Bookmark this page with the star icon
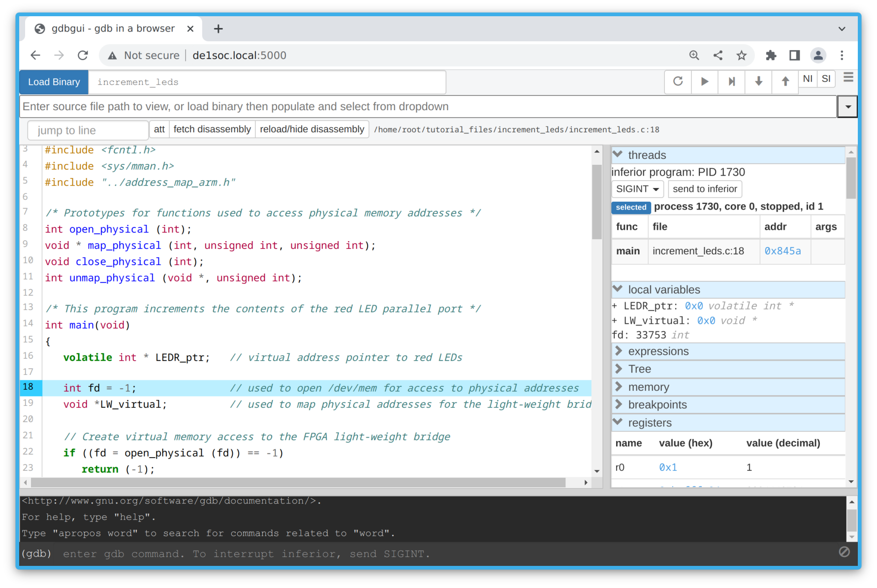Screen dimensions: 877x588 point(742,55)
